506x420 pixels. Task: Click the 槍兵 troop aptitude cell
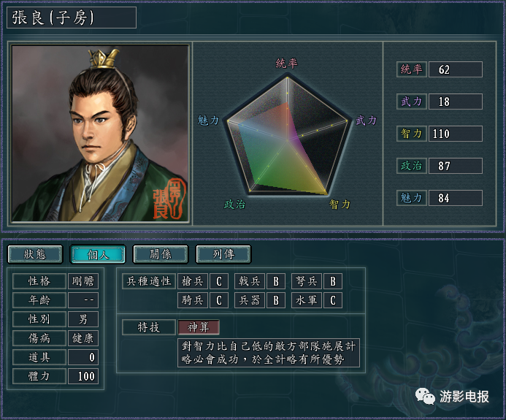193,281
